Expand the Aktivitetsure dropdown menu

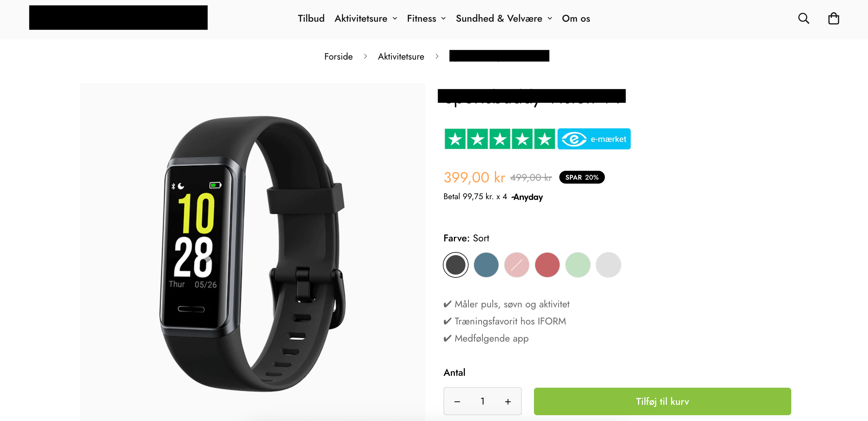point(366,19)
